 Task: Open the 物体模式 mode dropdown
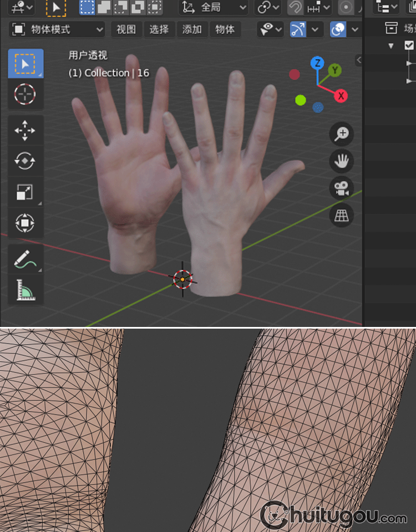[58, 29]
